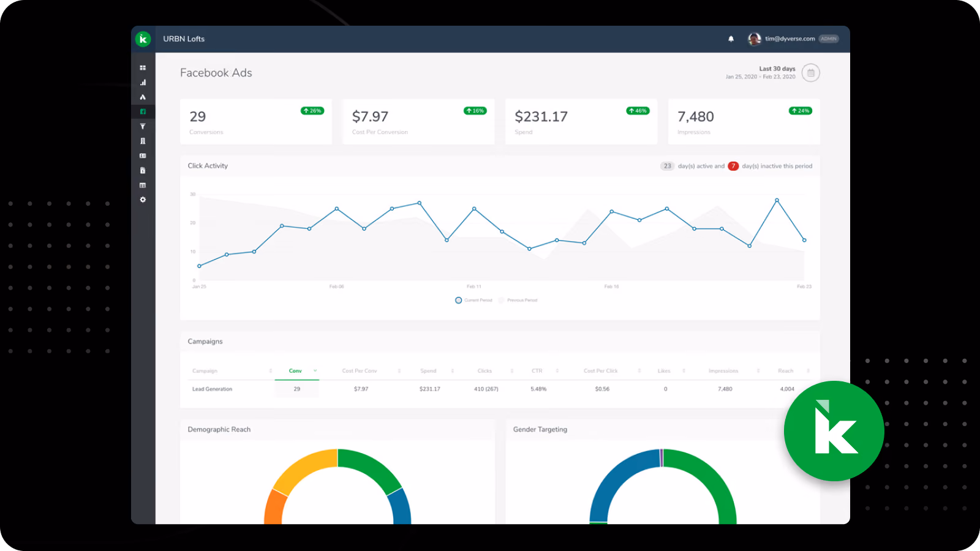Click the 'Facebook Ads' page heading
The height and width of the screenshot is (551, 980).
tap(216, 73)
